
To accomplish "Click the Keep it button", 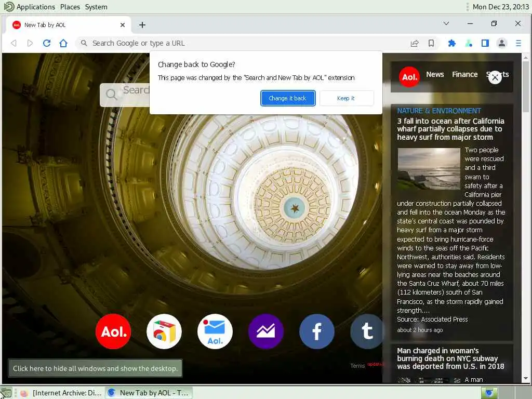I will (x=346, y=98).
